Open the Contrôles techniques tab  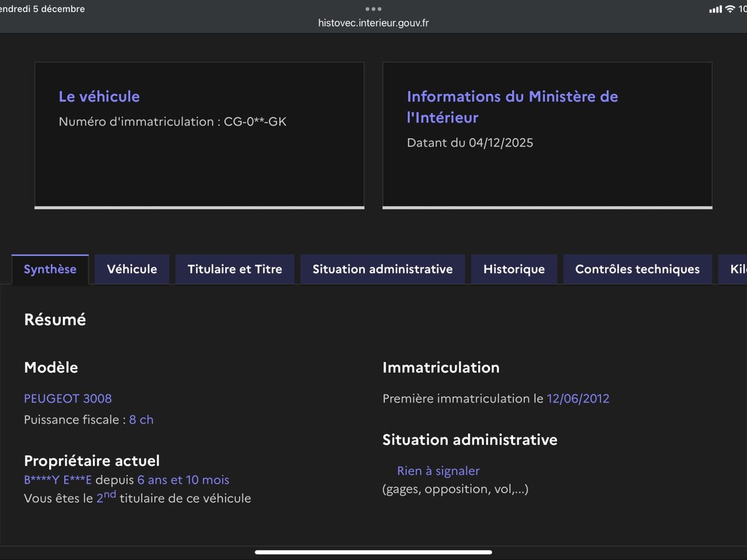point(637,269)
